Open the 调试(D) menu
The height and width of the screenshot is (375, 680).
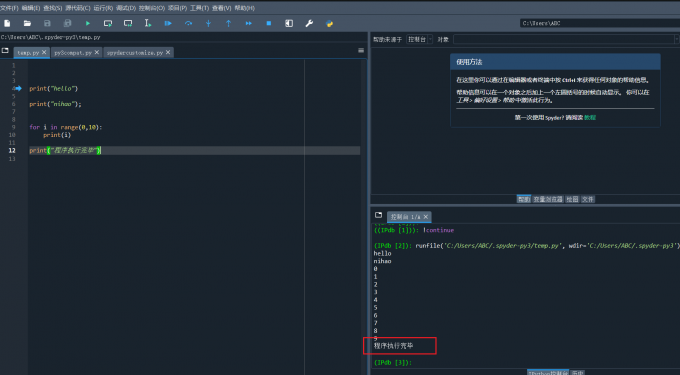coord(126,8)
